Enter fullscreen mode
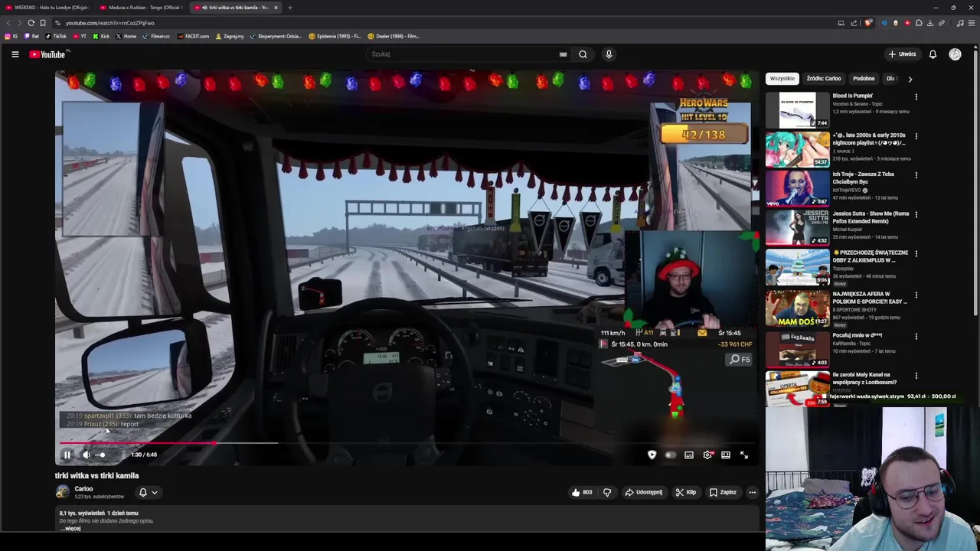This screenshot has width=980, height=551. (x=744, y=455)
